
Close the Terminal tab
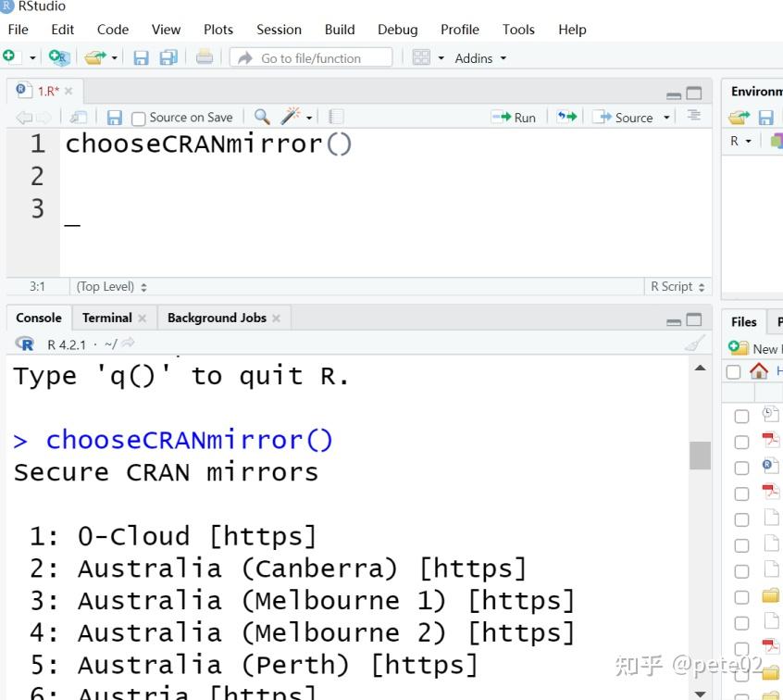click(142, 318)
